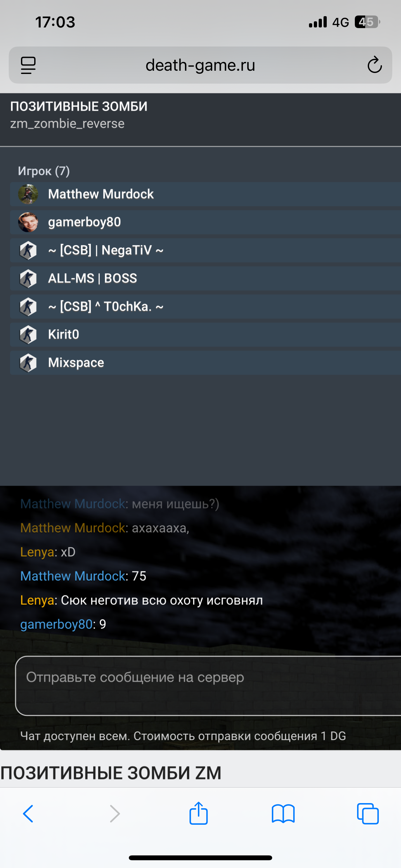Focus the server chat message field

pos(208,686)
